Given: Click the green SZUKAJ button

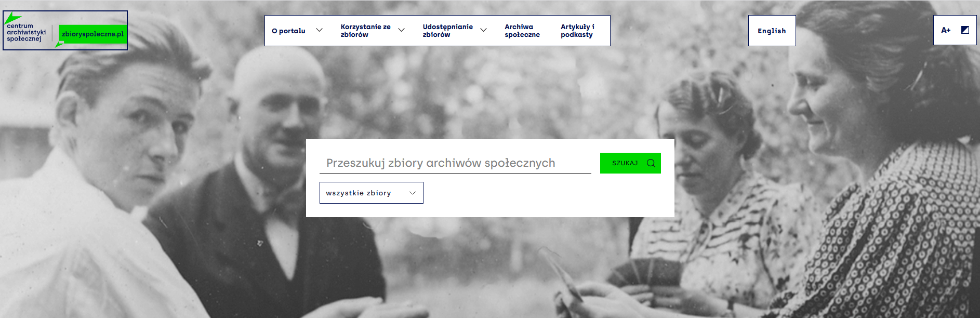Looking at the screenshot, I should [630, 163].
